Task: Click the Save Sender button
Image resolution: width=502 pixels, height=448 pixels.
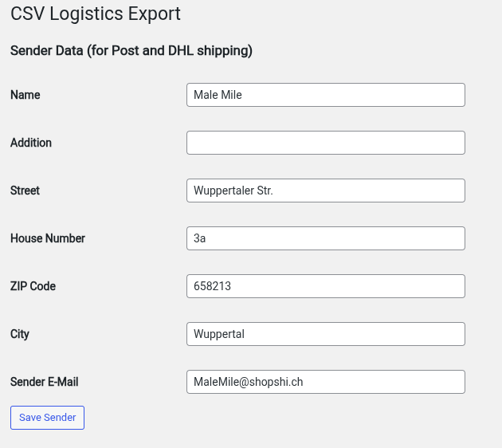Action: coord(47,418)
